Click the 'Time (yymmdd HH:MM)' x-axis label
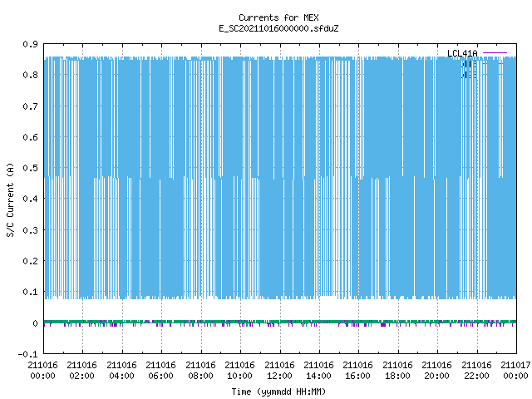Image resolution: width=532 pixels, height=399 pixels. click(278, 392)
